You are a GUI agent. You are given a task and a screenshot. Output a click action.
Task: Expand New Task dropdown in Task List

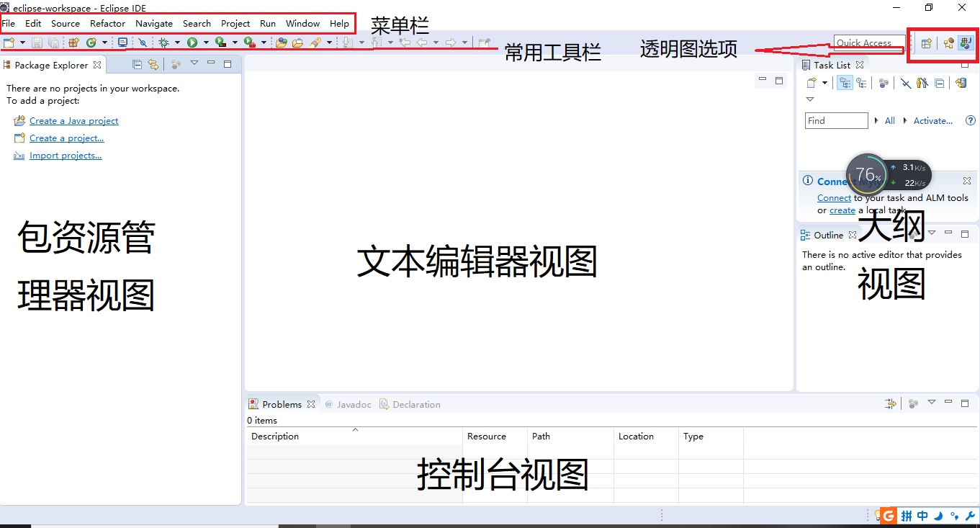point(824,83)
